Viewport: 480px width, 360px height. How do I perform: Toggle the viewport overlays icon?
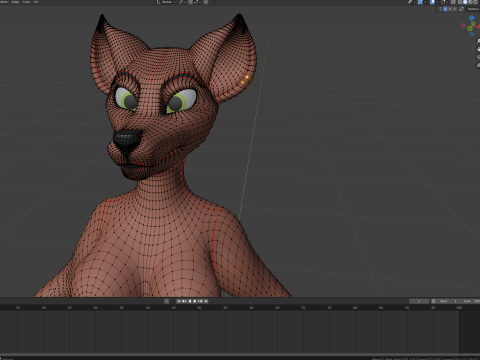pyautogui.click(x=432, y=2)
